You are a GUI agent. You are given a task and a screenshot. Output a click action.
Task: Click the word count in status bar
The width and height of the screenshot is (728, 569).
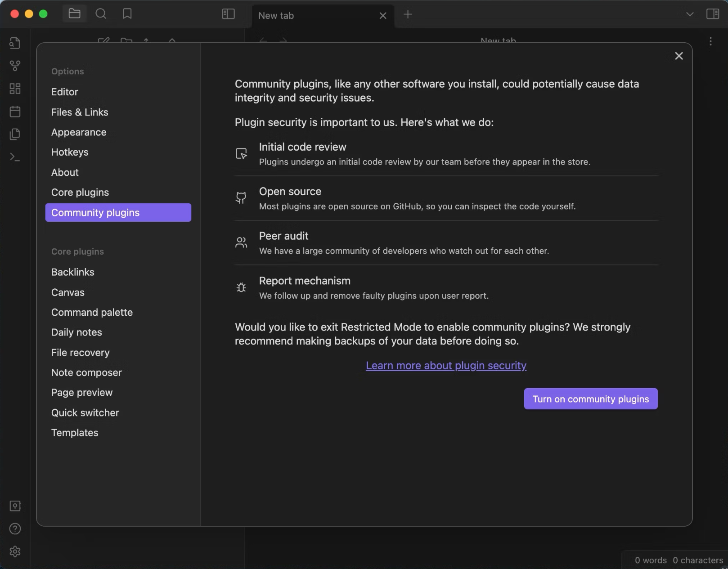pos(651,560)
